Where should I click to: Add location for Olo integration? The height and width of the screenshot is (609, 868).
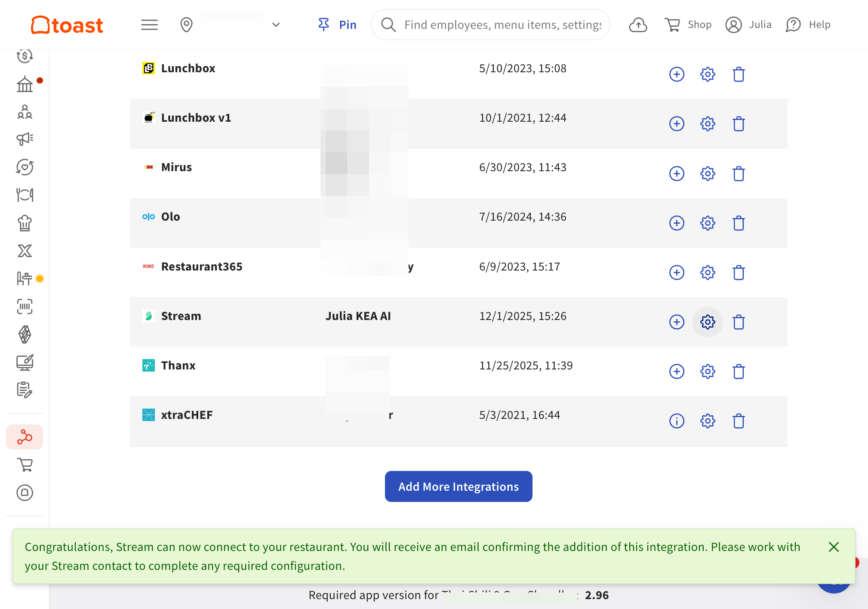[677, 223]
